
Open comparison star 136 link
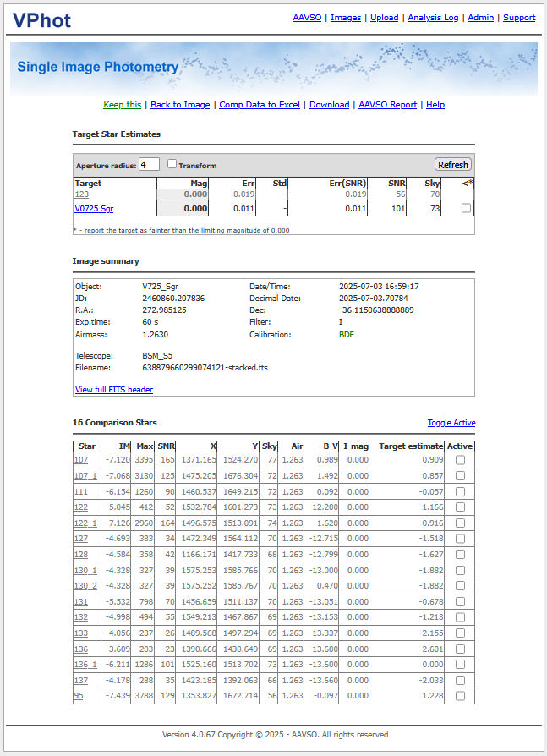click(81, 649)
